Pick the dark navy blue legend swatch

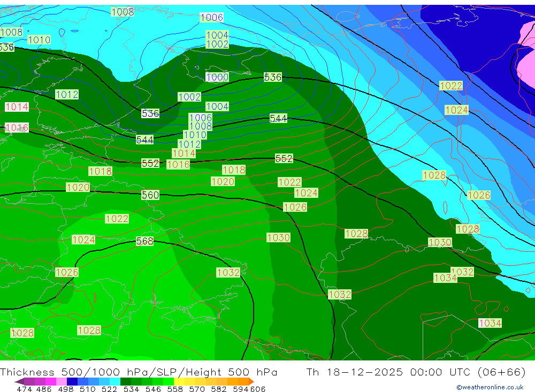pos(72,381)
